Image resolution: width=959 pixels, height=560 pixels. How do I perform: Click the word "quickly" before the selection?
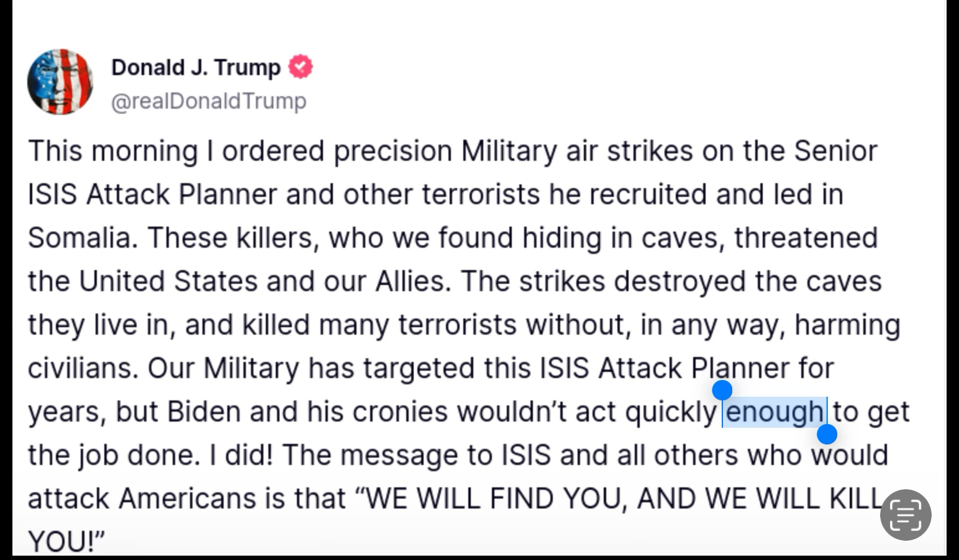tap(671, 412)
